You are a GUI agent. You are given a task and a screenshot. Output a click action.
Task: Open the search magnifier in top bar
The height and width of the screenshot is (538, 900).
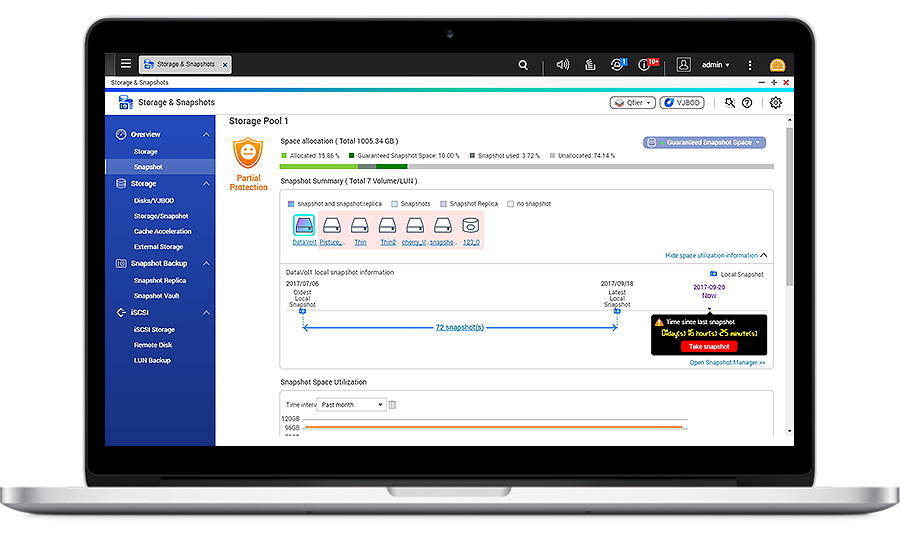tap(523, 65)
